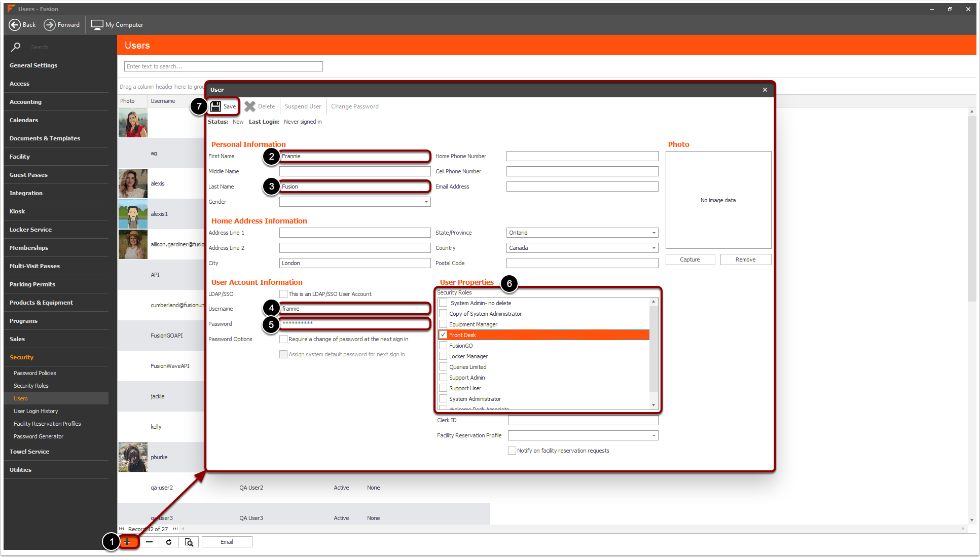Screen dimensions: 980x557
Task: Click the Save floppy disk icon
Action: (x=215, y=106)
